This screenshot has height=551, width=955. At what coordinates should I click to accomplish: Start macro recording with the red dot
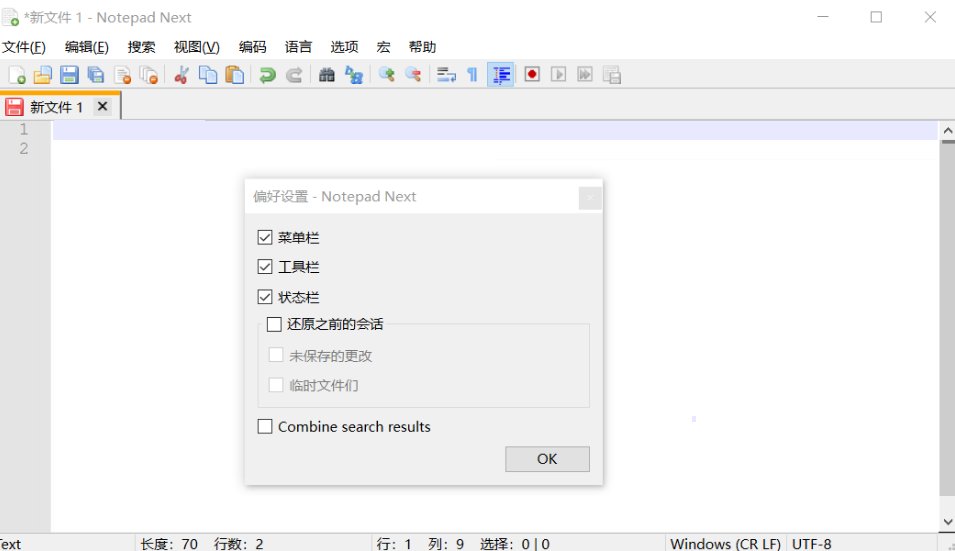[x=532, y=75]
